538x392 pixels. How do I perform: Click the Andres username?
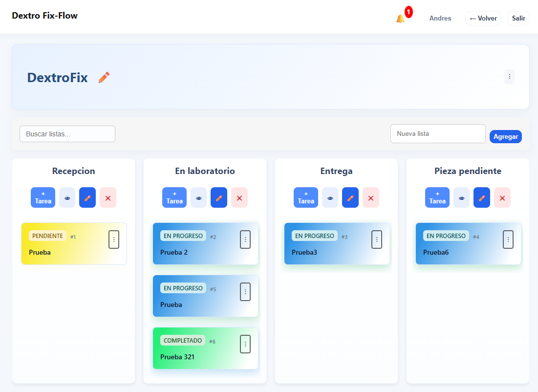[440, 19]
